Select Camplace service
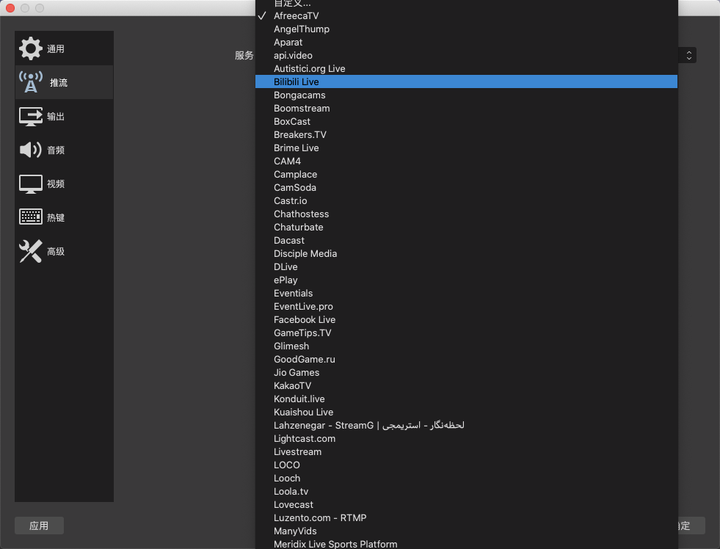720x549 pixels. [466, 174]
